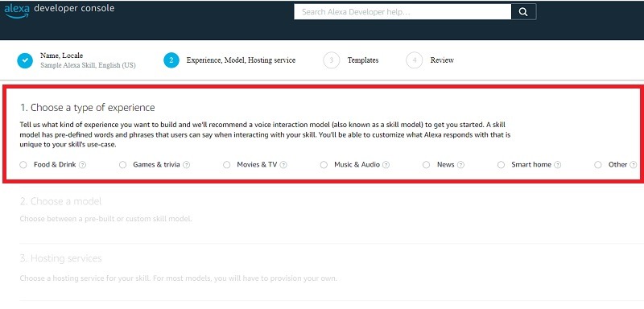
Task: Select the Games & trivia radio button
Action: click(x=122, y=165)
